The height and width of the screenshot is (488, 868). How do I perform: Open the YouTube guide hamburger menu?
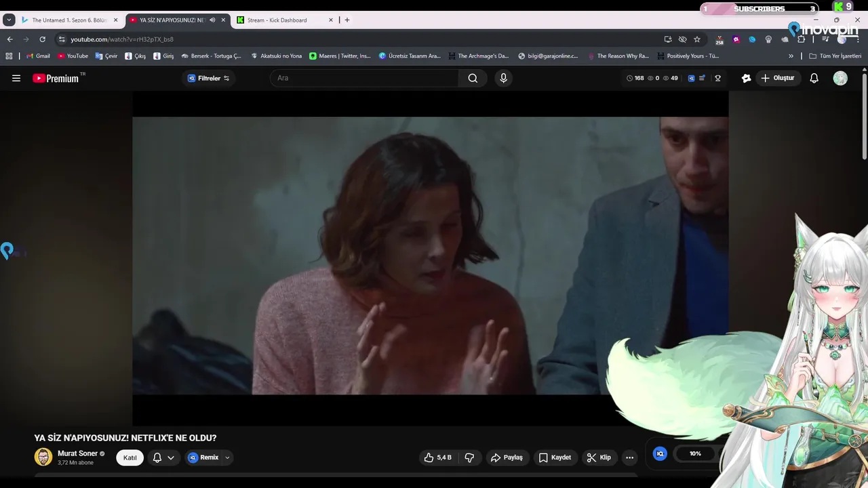tap(16, 78)
